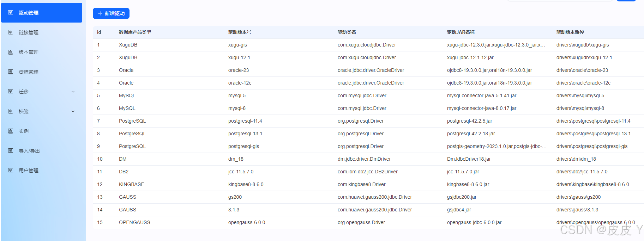Click com.ibm.db2.jcc.DB2Driver class name
The image size is (644, 241).
click(368, 172)
